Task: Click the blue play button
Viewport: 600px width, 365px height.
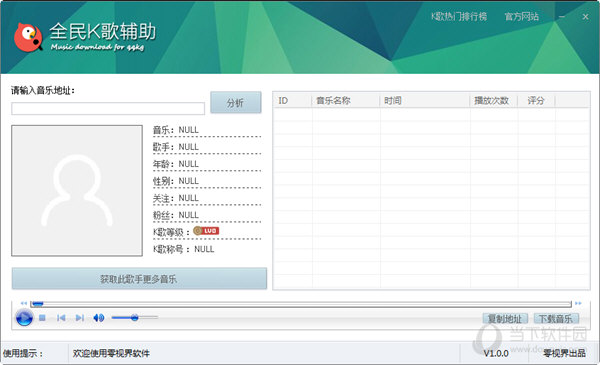Action: (x=24, y=318)
